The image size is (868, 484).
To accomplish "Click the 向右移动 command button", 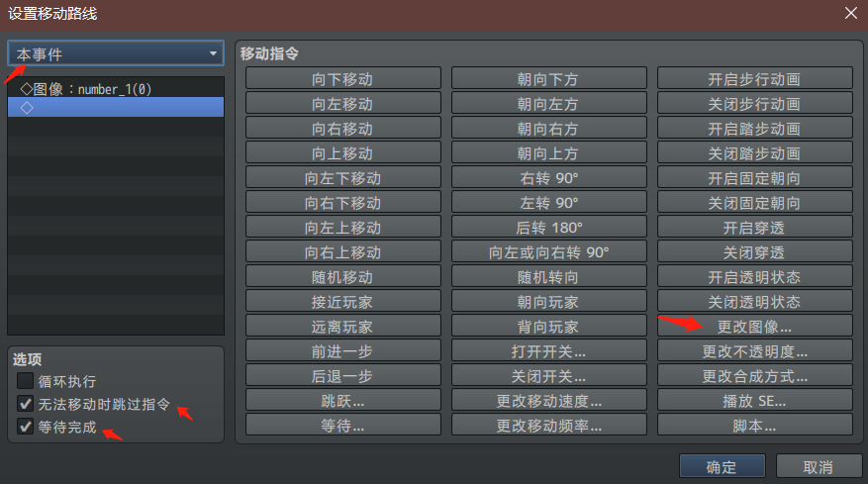I will [x=343, y=129].
